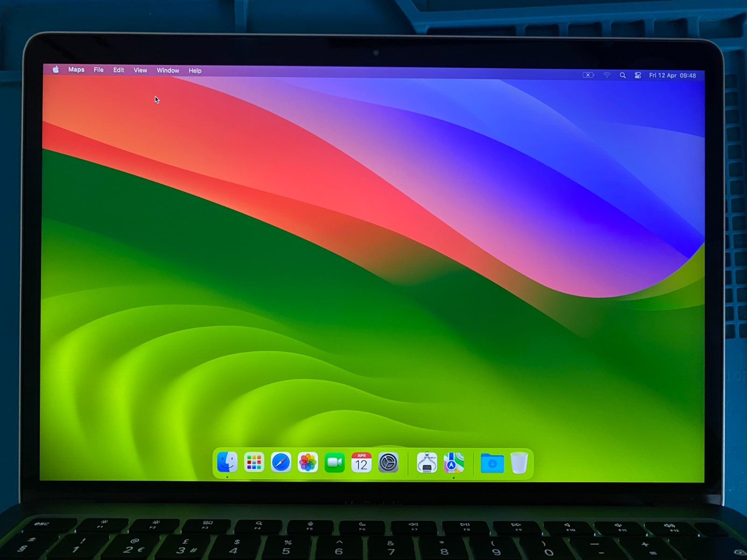Open the caliper-and-chip diagnostics app in Dock
Image resolution: width=747 pixels, height=560 pixels.
click(427, 463)
